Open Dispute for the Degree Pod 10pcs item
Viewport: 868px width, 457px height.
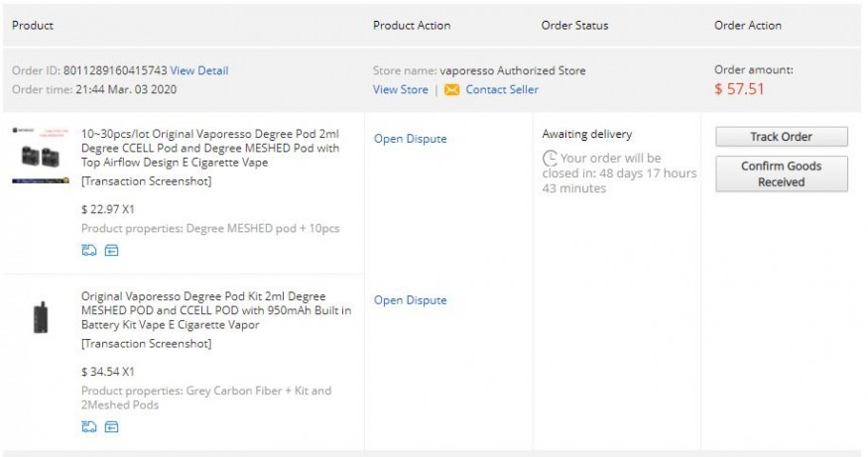pyautogui.click(x=411, y=139)
